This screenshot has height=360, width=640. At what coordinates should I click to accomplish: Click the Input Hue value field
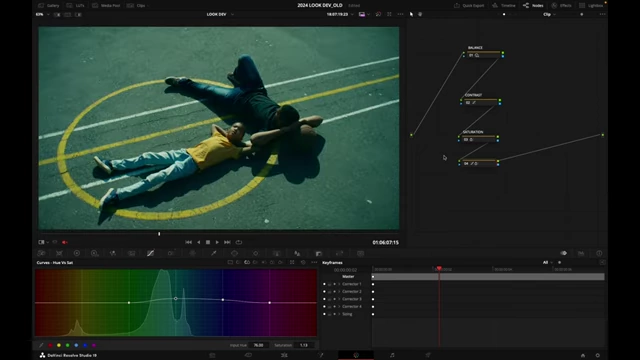tap(258, 345)
